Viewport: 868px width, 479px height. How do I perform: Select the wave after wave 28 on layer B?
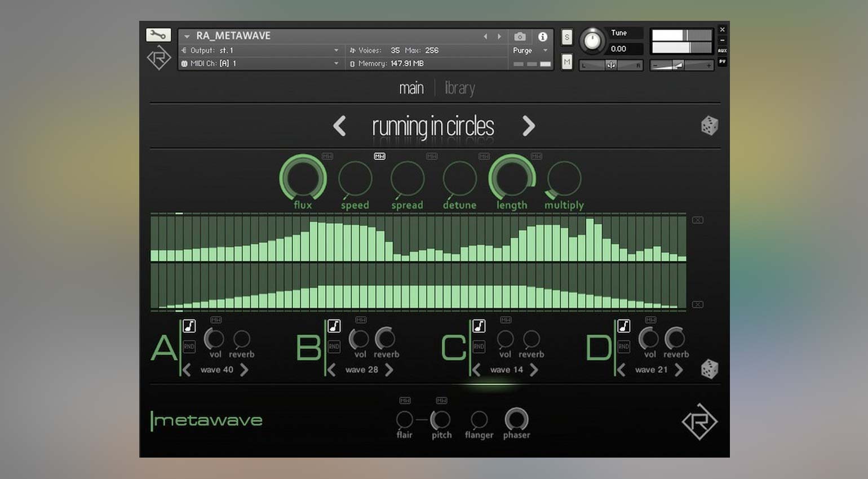point(389,370)
